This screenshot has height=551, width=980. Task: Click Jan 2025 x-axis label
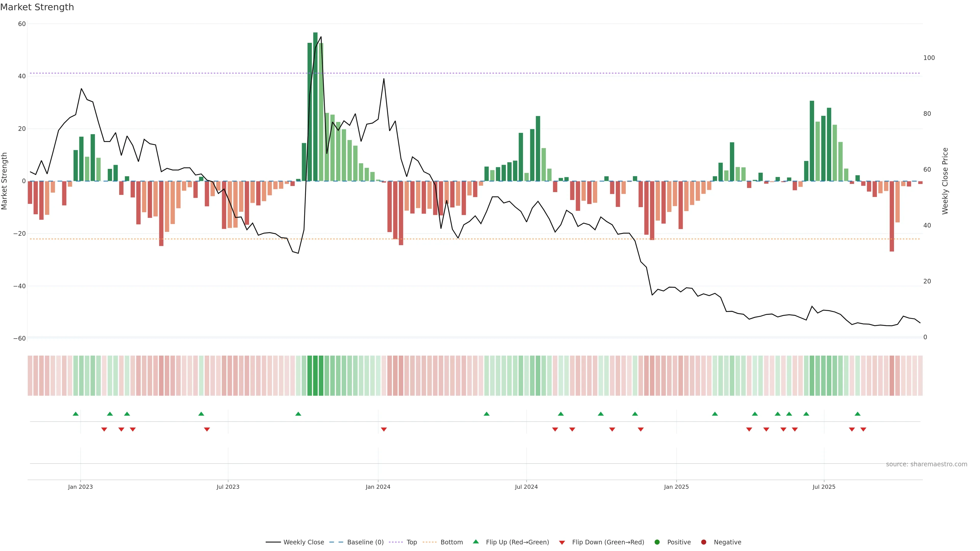click(x=676, y=487)
